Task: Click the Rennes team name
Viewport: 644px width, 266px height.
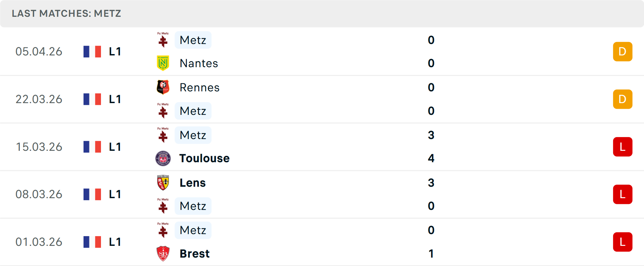Action: 200,87
